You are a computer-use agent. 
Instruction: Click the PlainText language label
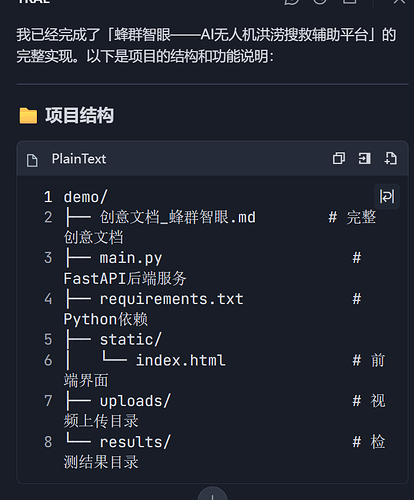(x=79, y=159)
